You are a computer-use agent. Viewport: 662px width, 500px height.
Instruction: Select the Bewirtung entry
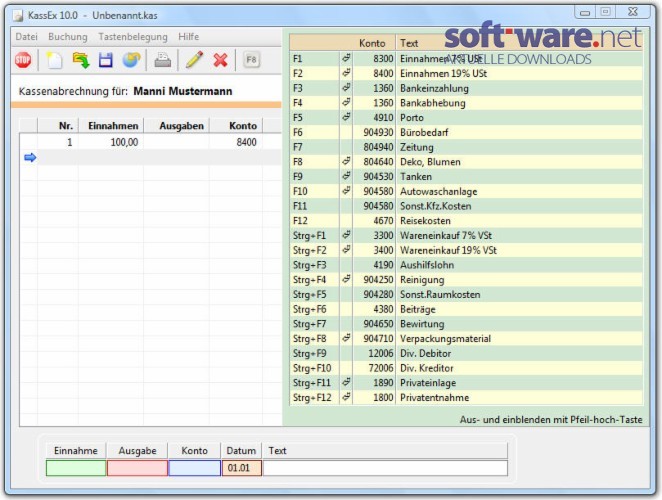[466, 324]
